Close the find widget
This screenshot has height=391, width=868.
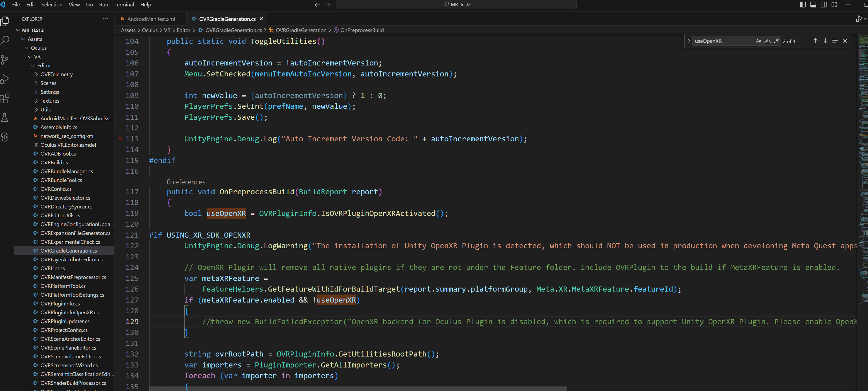click(x=845, y=41)
